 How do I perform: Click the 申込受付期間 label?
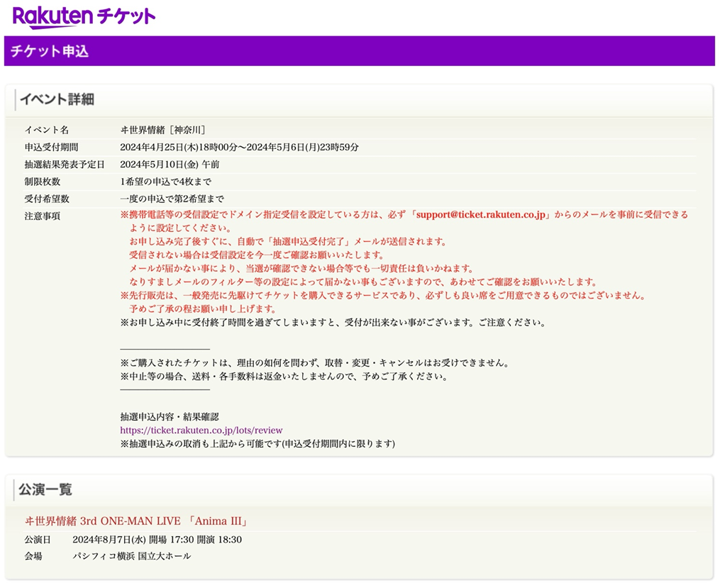point(51,148)
